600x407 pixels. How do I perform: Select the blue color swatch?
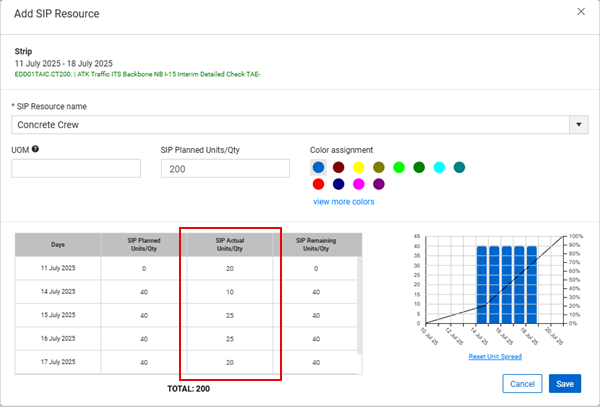pos(318,167)
